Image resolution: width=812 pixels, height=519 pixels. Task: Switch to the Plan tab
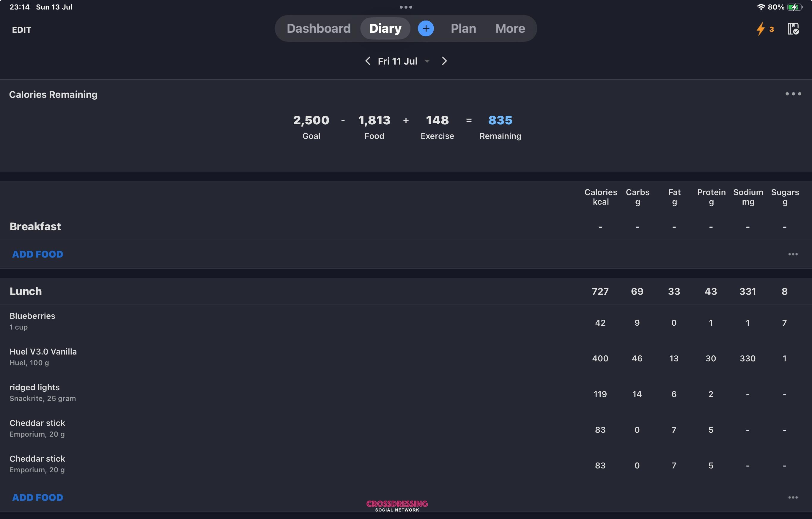tap(463, 28)
